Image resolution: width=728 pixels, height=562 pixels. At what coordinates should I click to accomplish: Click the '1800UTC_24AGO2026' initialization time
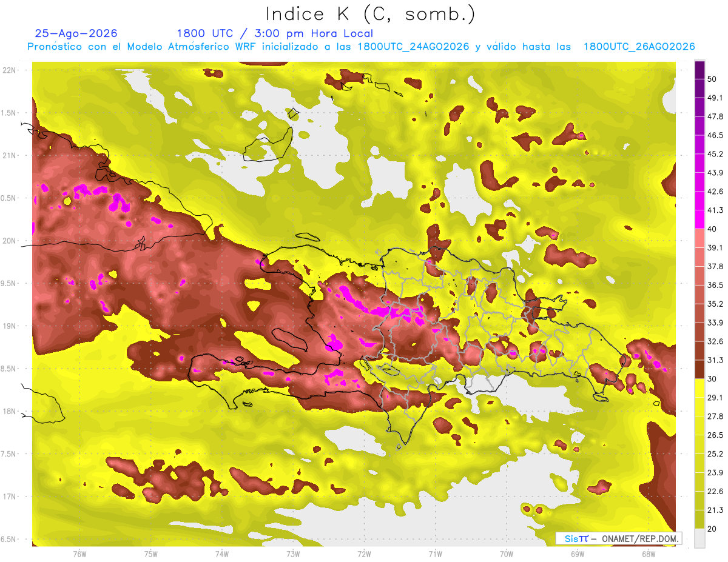click(x=413, y=47)
